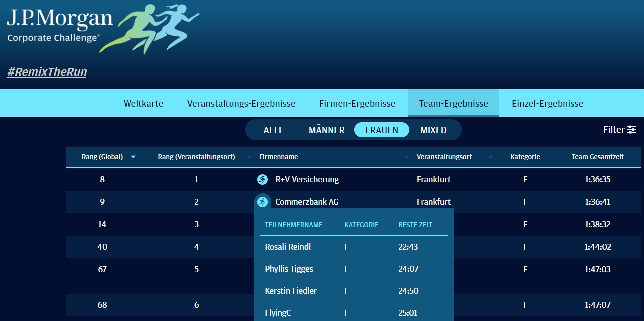Viewport: 644px width, 321px height.
Task: Select the MÄNNER category filter
Action: tap(327, 130)
